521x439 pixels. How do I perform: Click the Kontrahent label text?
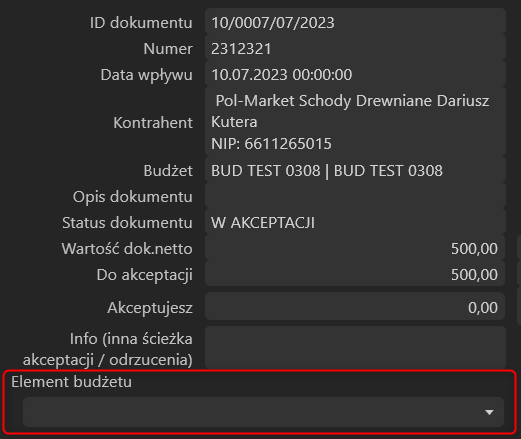click(x=153, y=123)
